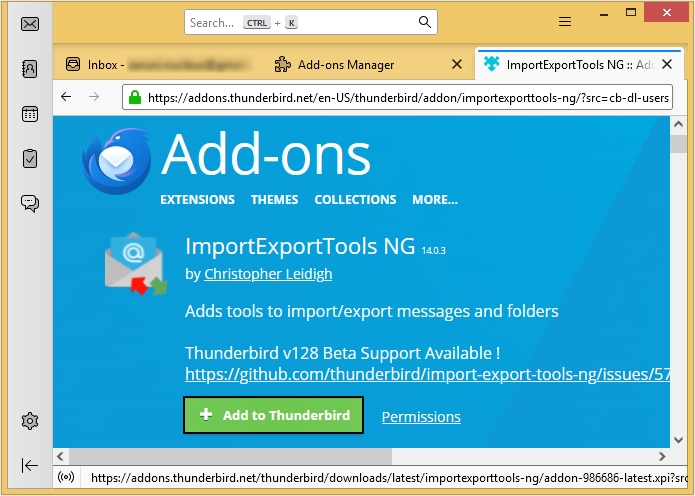Close the Add-ons Manager tab

coord(457,65)
